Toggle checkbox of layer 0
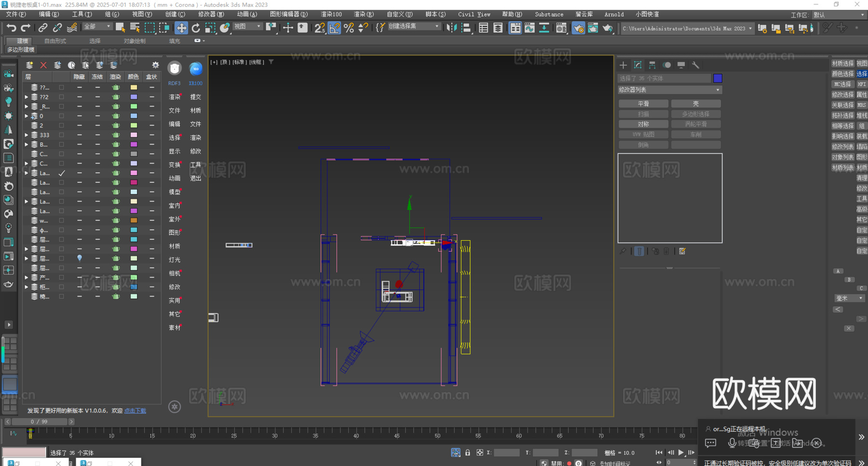 pyautogui.click(x=61, y=116)
